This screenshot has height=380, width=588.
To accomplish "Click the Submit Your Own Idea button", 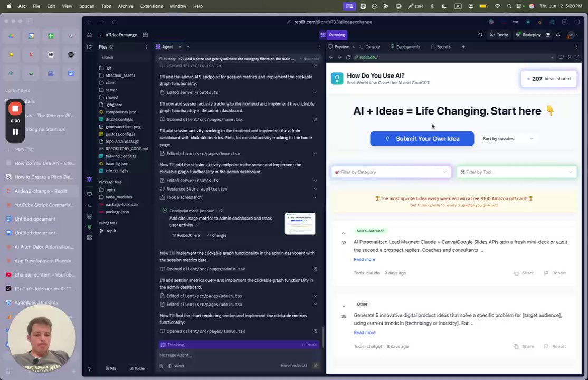I will tap(422, 139).
